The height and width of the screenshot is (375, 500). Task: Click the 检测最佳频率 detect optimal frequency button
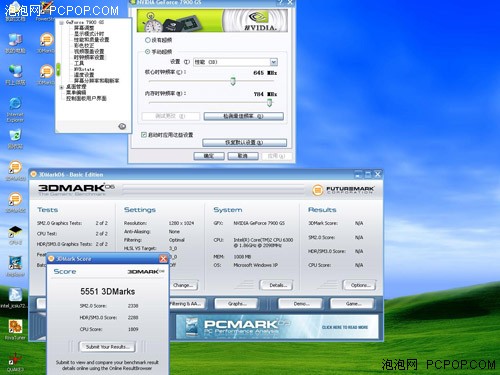click(x=244, y=116)
